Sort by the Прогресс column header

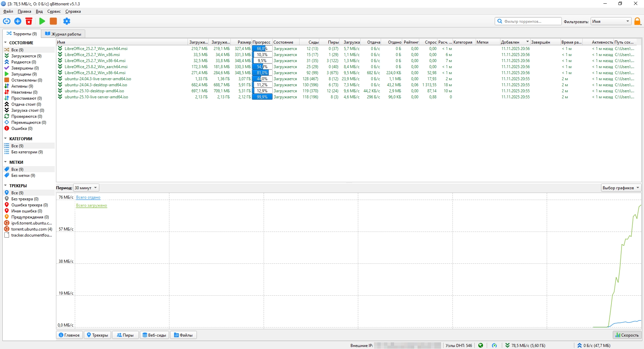tap(262, 42)
